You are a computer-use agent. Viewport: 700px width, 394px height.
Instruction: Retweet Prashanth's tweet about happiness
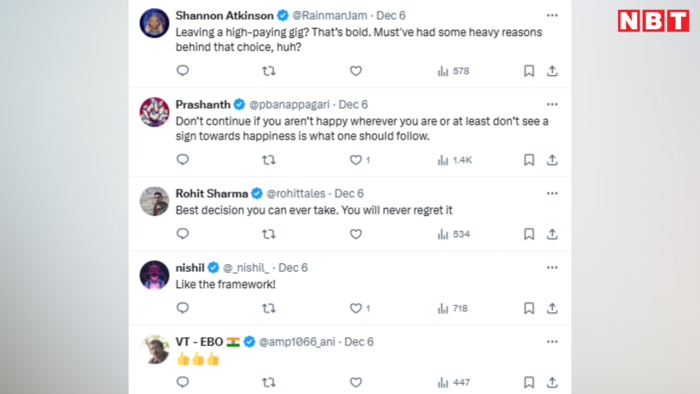[268, 160]
